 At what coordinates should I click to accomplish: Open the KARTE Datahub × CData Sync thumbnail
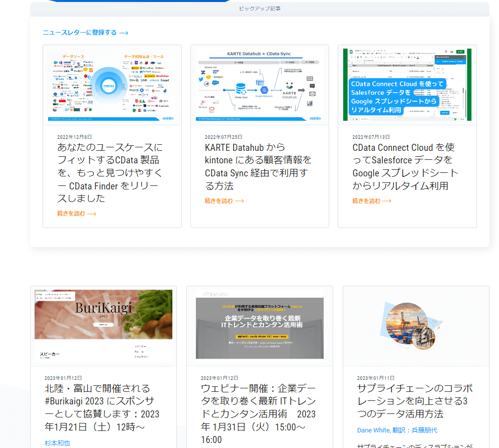coord(260,85)
